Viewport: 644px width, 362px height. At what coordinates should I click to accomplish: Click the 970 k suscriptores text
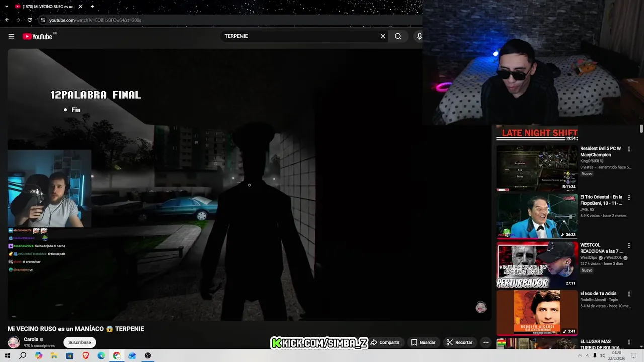(39, 346)
